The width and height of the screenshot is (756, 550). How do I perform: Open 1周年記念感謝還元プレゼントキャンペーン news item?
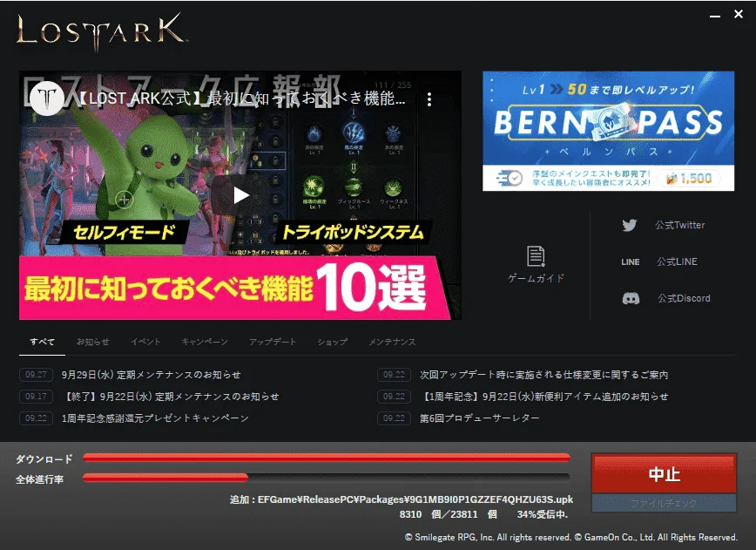(155, 418)
